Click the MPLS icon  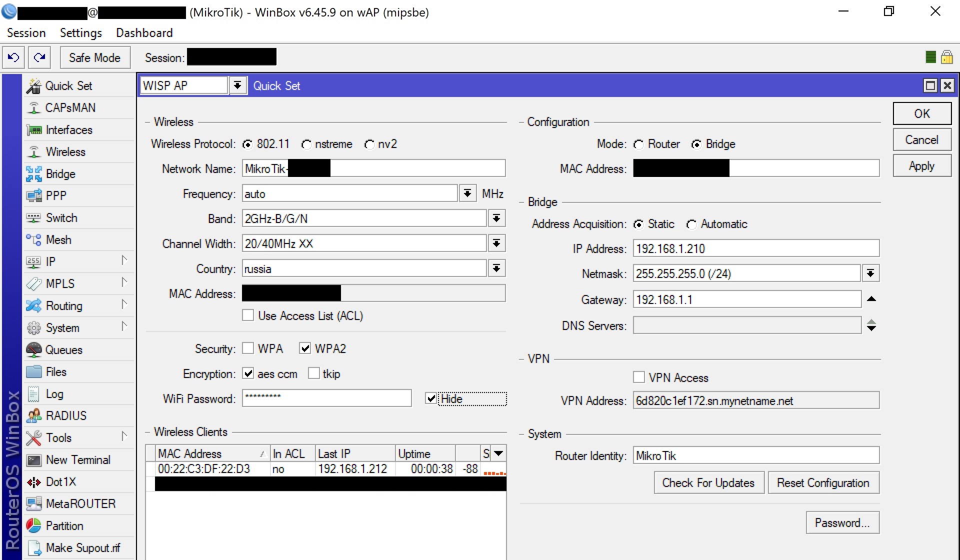33,284
